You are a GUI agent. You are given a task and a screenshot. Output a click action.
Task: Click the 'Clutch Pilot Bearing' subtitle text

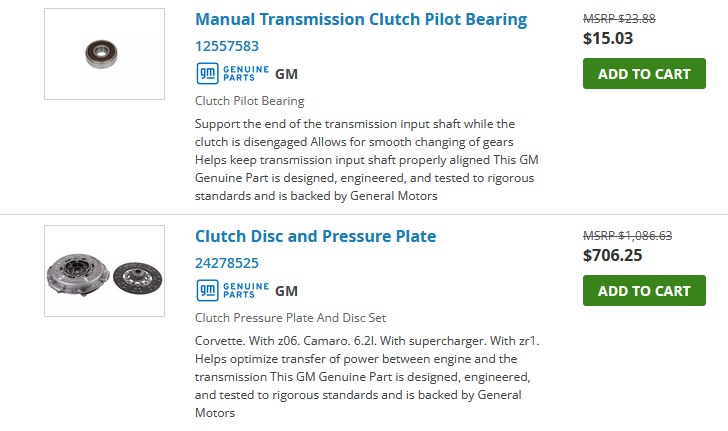click(x=249, y=101)
